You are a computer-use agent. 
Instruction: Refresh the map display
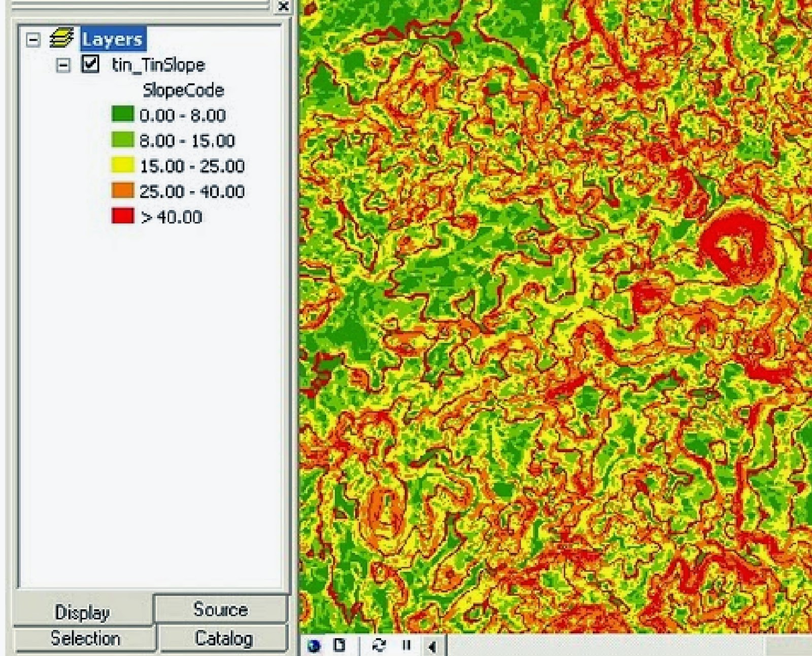tap(378, 646)
